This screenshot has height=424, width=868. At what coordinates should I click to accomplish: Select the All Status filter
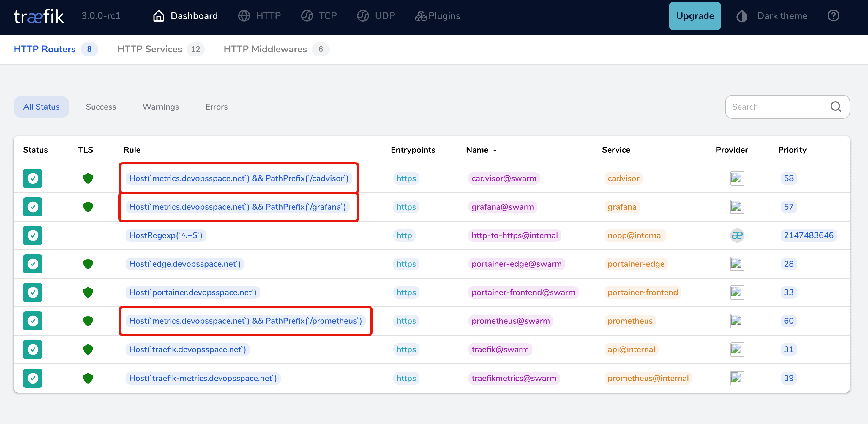[x=41, y=107]
